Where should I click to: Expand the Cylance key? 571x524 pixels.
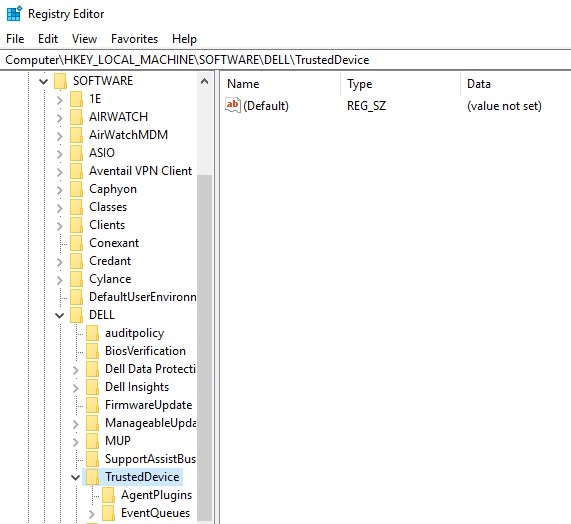[x=59, y=280]
